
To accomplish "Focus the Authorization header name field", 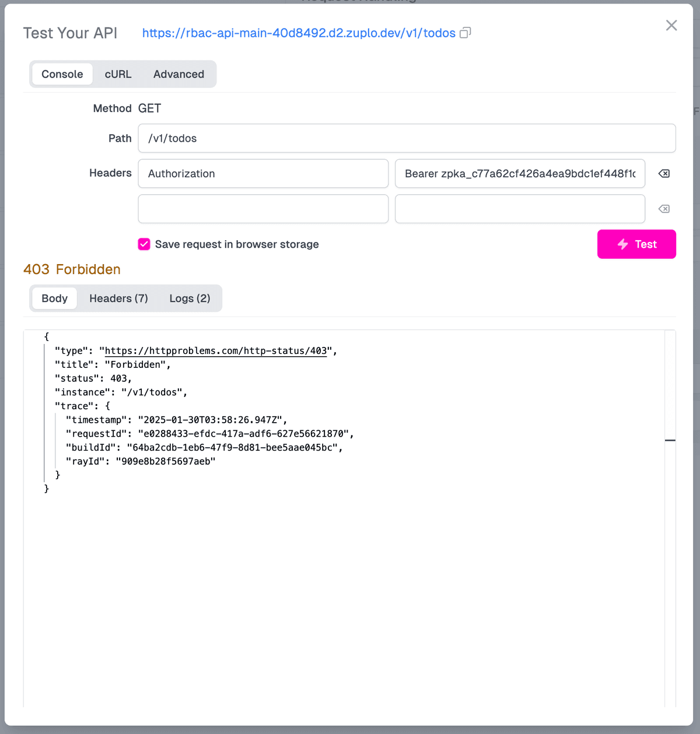I will 263,174.
